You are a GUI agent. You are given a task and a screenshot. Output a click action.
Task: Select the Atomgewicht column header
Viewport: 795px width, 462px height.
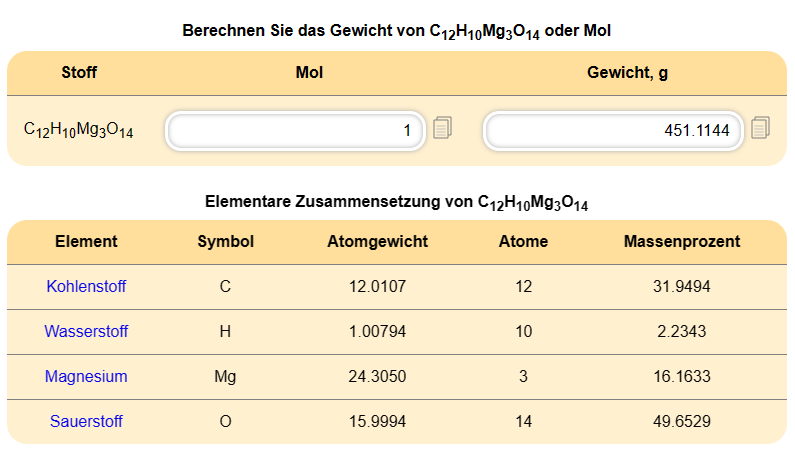(x=377, y=241)
